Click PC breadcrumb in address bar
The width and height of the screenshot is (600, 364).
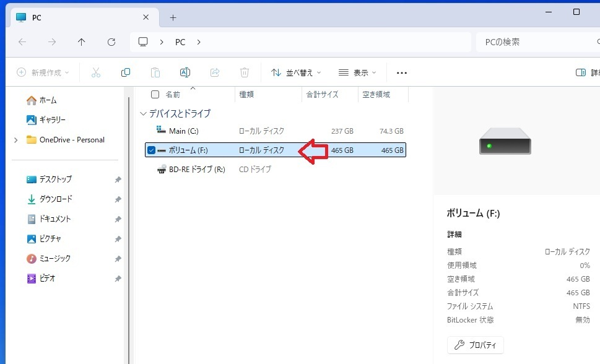[x=180, y=42]
